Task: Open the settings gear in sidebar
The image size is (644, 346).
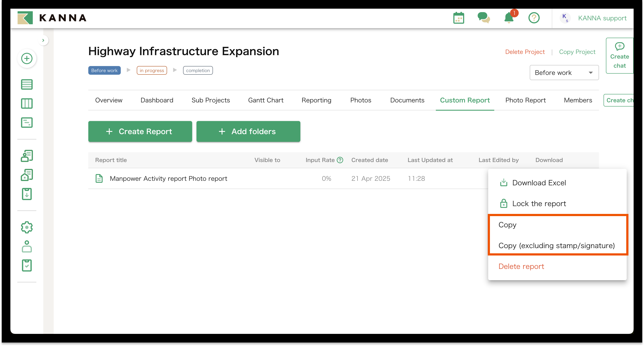Action: [x=27, y=227]
